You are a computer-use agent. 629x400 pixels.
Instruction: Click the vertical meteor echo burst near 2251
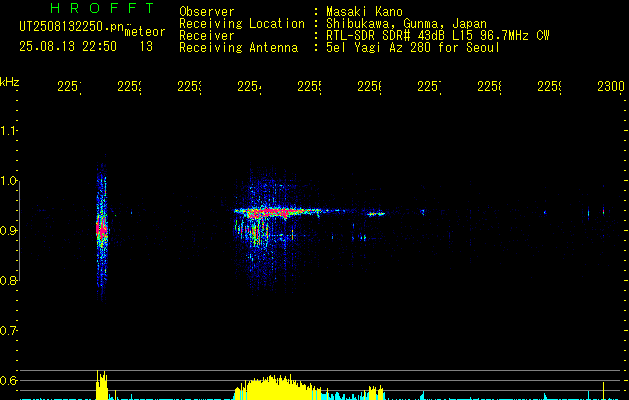pyautogui.click(x=102, y=230)
